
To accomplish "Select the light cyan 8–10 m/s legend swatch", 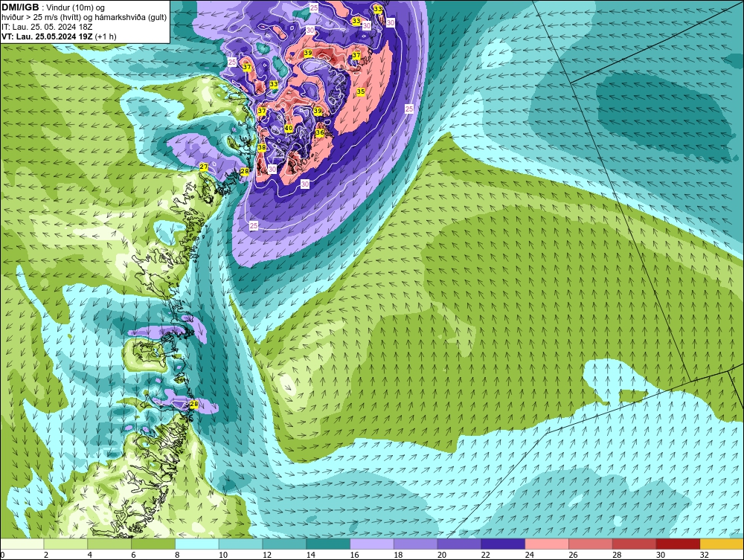I will (197, 544).
